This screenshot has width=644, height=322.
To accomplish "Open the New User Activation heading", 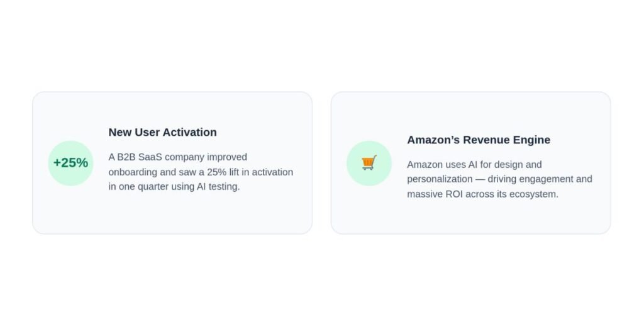I will coord(162,132).
